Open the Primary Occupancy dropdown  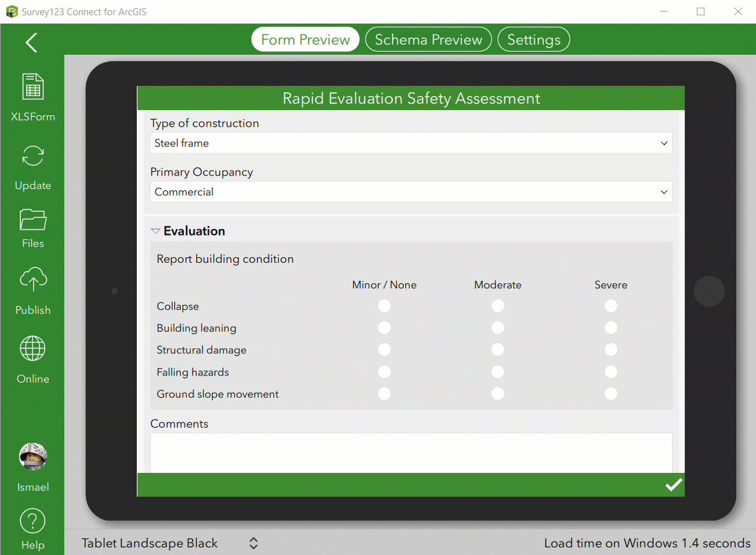[x=411, y=192]
